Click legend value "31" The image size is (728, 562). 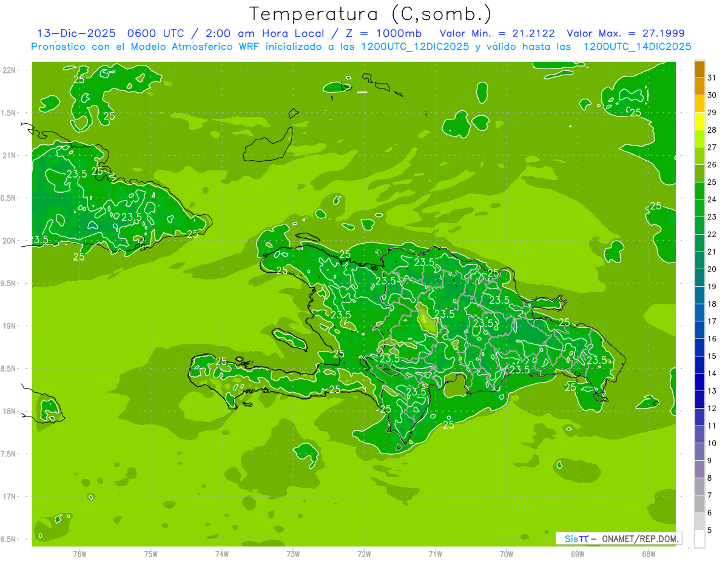pyautogui.click(x=712, y=78)
